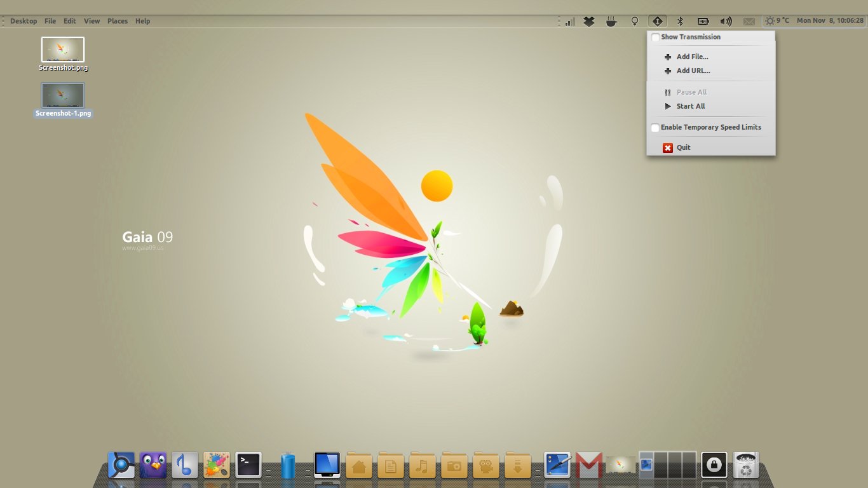
Task: Open the Downloads folder in the dock
Action: [518, 465]
